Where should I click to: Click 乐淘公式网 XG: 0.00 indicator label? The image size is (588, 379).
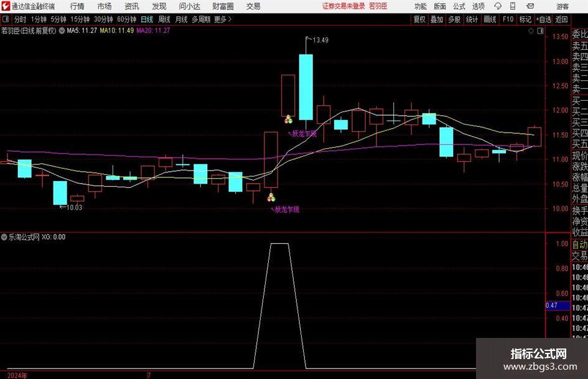[37, 237]
